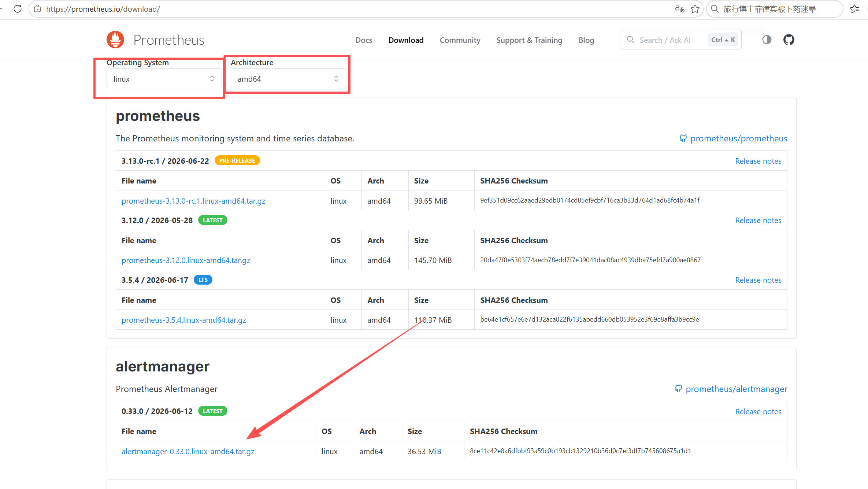The image size is (868, 489).
Task: Click the LATEST badge beside 0.33.0
Action: tap(212, 411)
